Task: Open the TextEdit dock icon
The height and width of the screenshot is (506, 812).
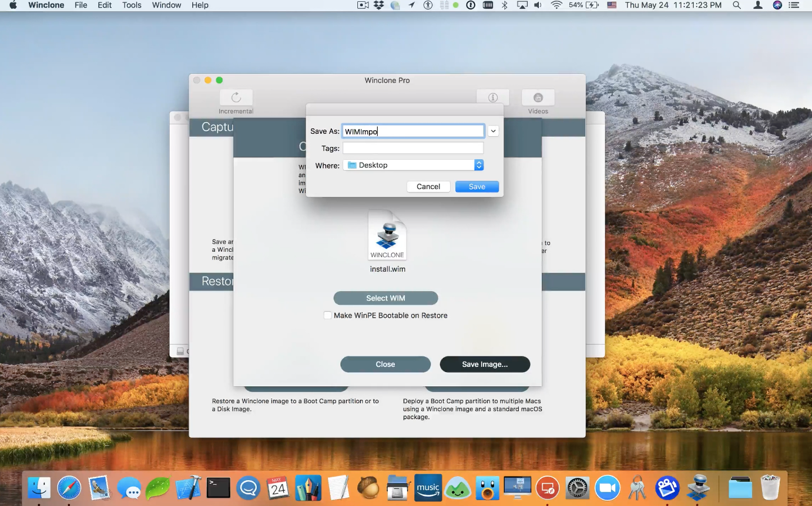Action: pyautogui.click(x=338, y=487)
